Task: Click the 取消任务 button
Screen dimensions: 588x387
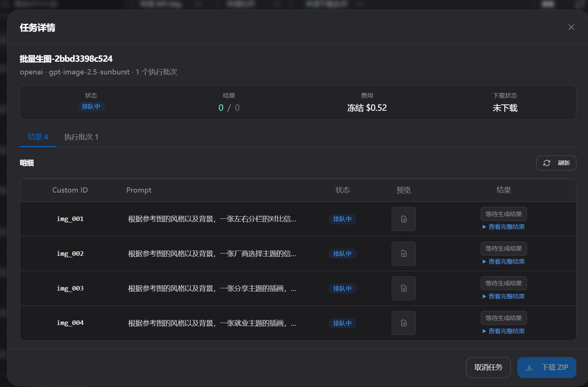Action: pyautogui.click(x=489, y=368)
